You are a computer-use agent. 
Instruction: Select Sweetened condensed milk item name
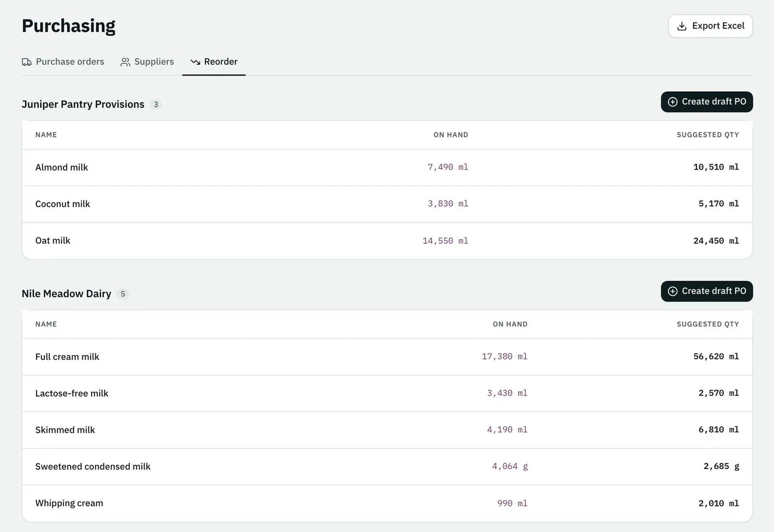click(93, 467)
